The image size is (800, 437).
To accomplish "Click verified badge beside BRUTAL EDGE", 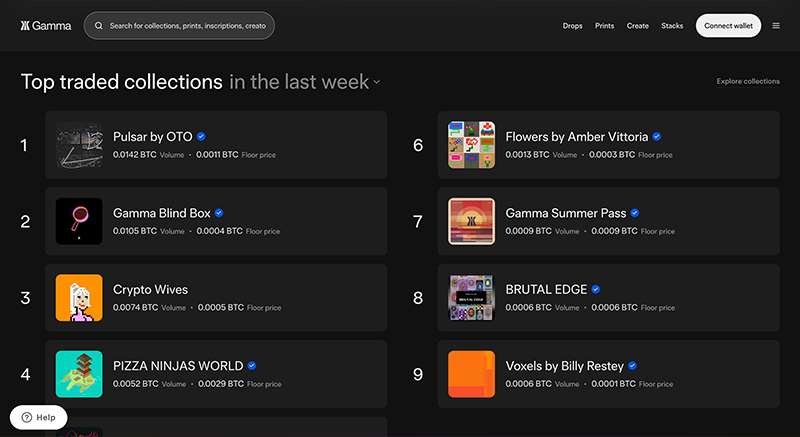I will tap(595, 289).
